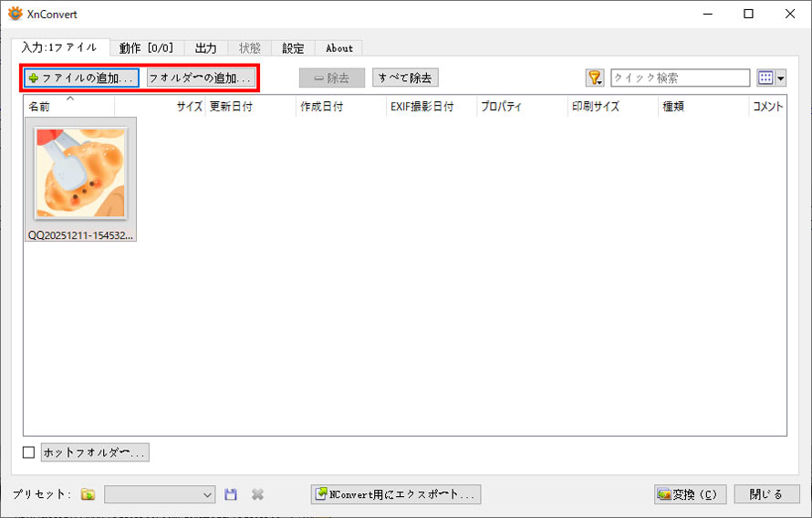
Task: Open the filter funnel icon menu
Action: 595,78
